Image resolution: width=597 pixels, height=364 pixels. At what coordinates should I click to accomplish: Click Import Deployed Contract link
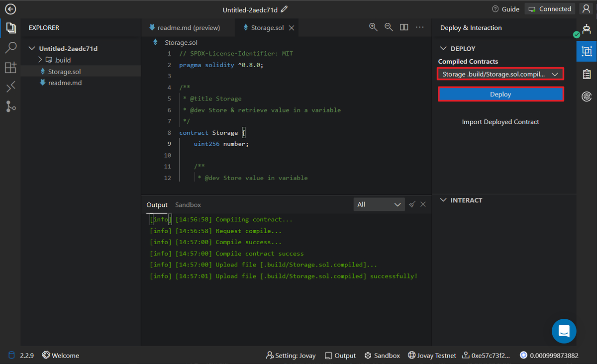(x=500, y=122)
